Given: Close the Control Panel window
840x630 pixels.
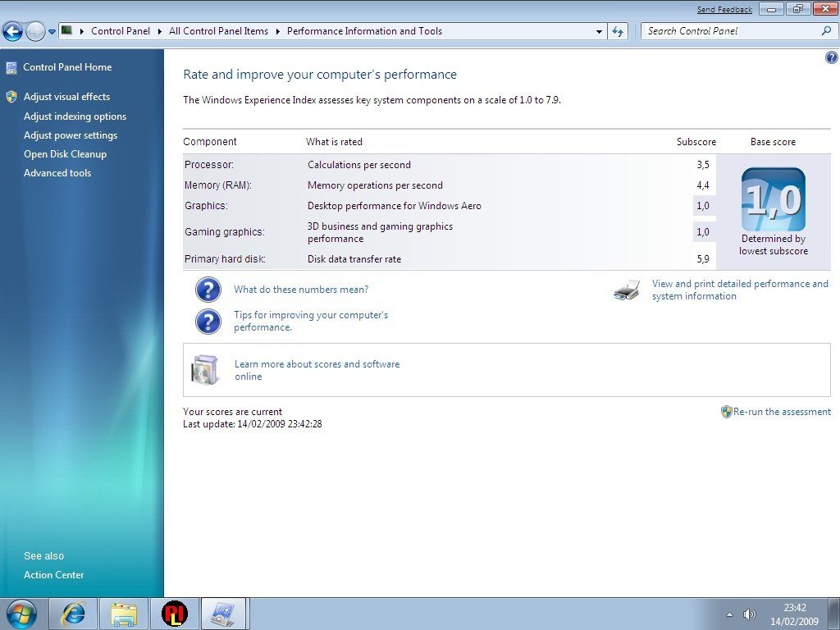Looking at the screenshot, I should (825, 9).
